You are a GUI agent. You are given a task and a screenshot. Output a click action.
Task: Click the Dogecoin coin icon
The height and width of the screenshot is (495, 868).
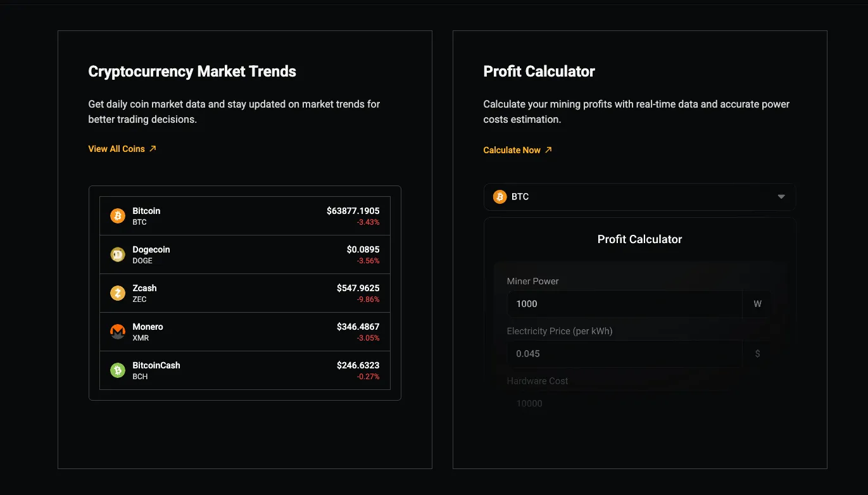point(118,254)
